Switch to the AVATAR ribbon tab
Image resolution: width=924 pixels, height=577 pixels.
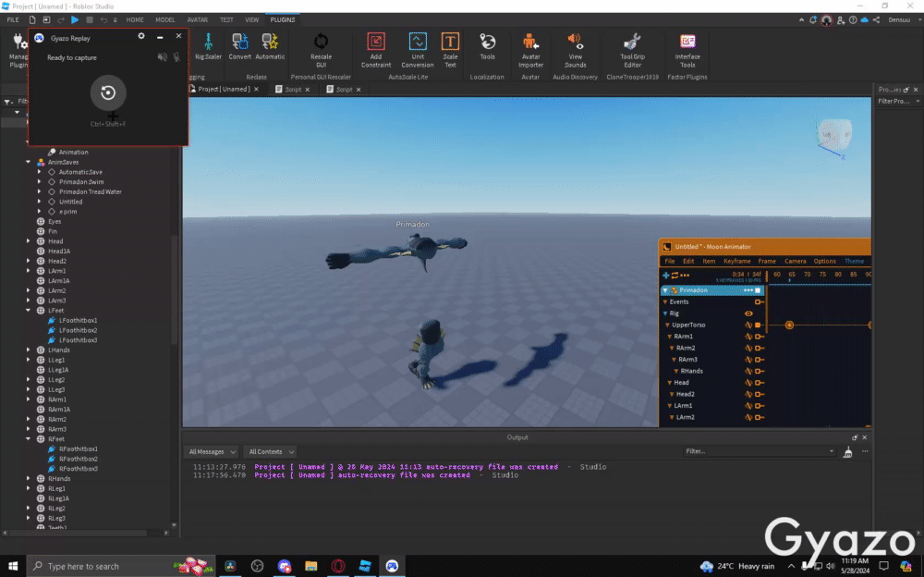click(x=198, y=19)
